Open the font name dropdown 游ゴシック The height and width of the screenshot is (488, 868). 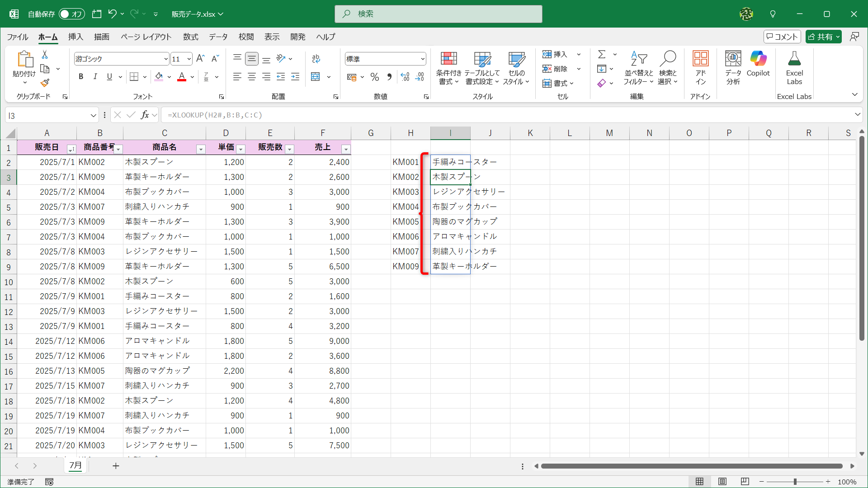[165, 59]
